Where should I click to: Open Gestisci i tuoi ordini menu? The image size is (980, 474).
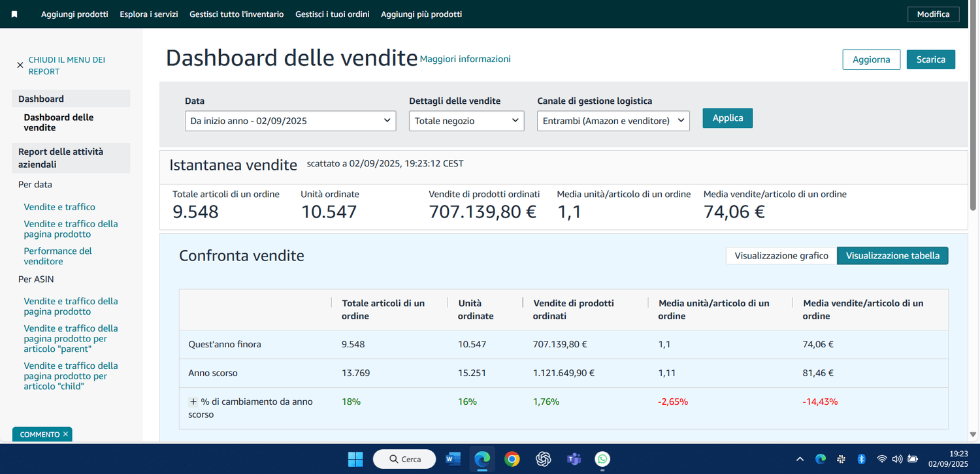(332, 14)
